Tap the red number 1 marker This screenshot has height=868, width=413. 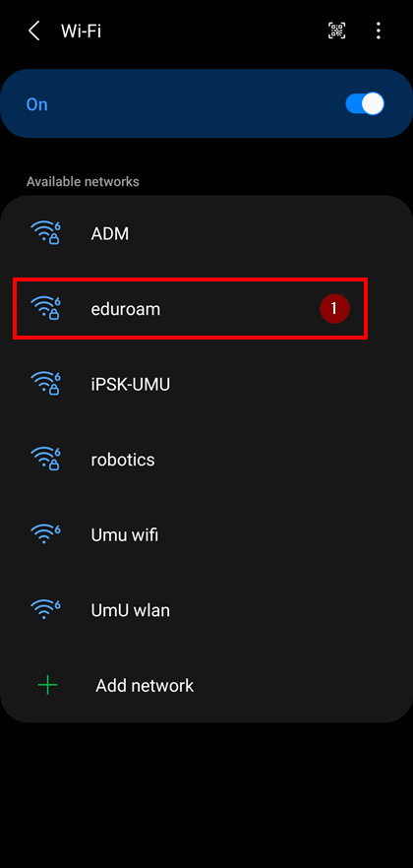(x=334, y=308)
